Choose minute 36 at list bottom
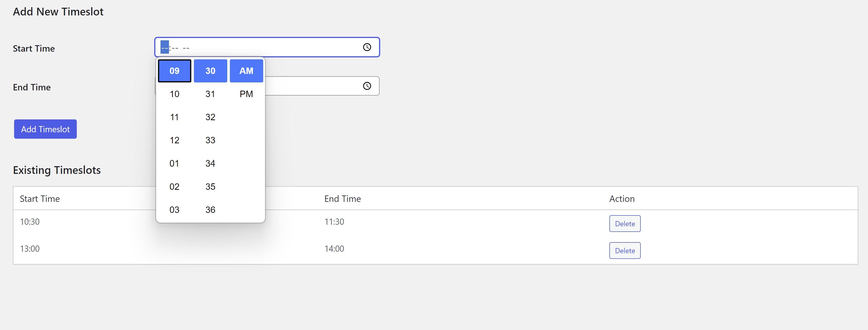 coord(210,210)
